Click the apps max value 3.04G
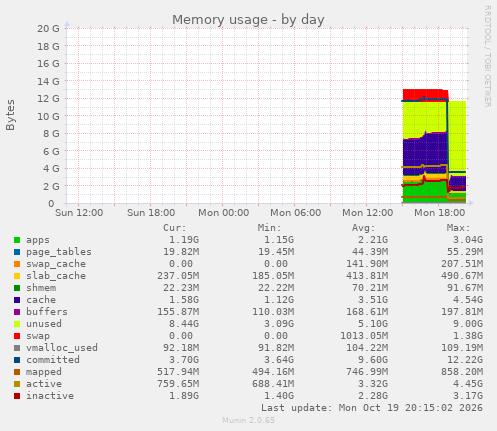This screenshot has width=497, height=431. [x=468, y=240]
